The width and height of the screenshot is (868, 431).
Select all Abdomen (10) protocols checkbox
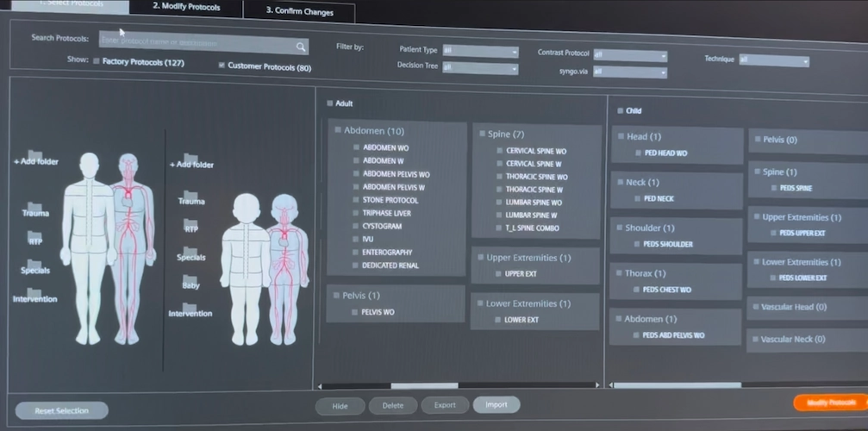(x=337, y=130)
